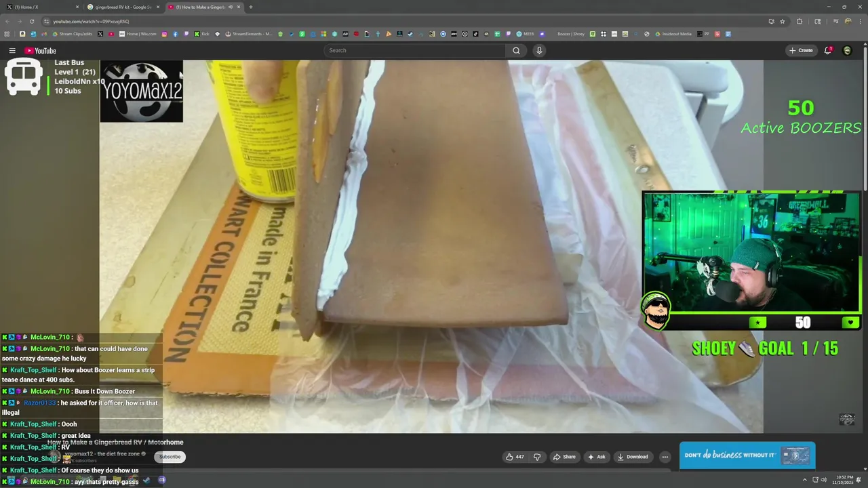Screen dimensions: 868x488
Task: Open more actions ellipsis under video
Action: [665, 457]
